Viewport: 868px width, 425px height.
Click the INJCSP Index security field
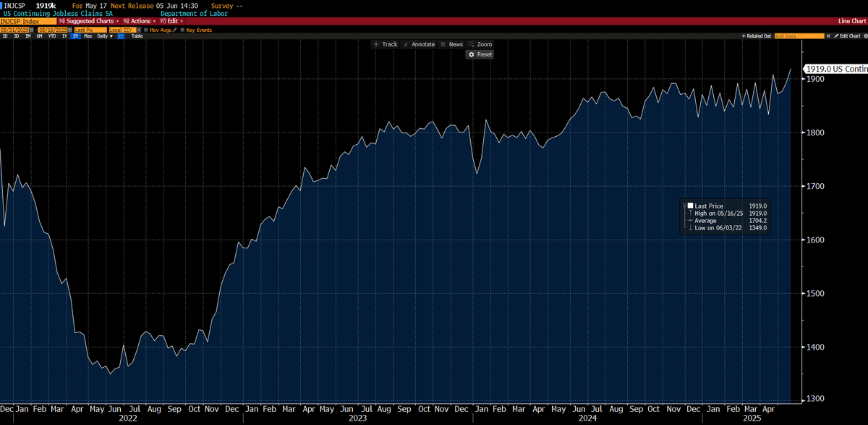click(28, 21)
